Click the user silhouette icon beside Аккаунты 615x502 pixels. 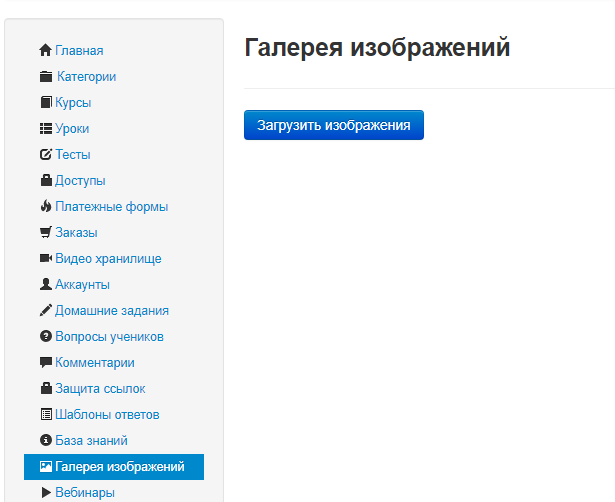(46, 284)
